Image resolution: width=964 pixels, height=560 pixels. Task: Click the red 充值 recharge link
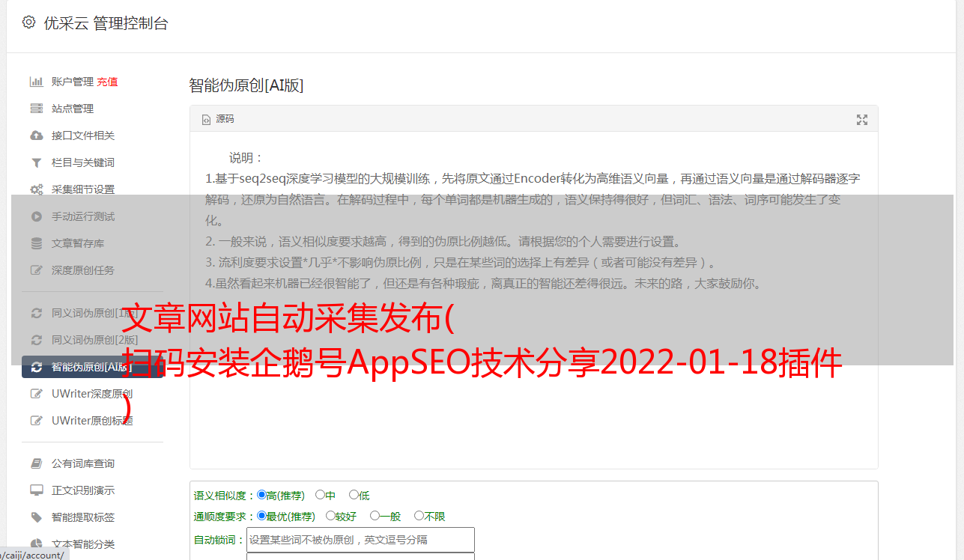point(107,82)
